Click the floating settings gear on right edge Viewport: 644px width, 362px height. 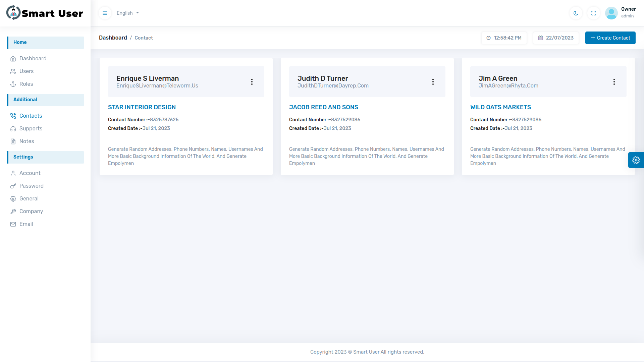pos(636,160)
